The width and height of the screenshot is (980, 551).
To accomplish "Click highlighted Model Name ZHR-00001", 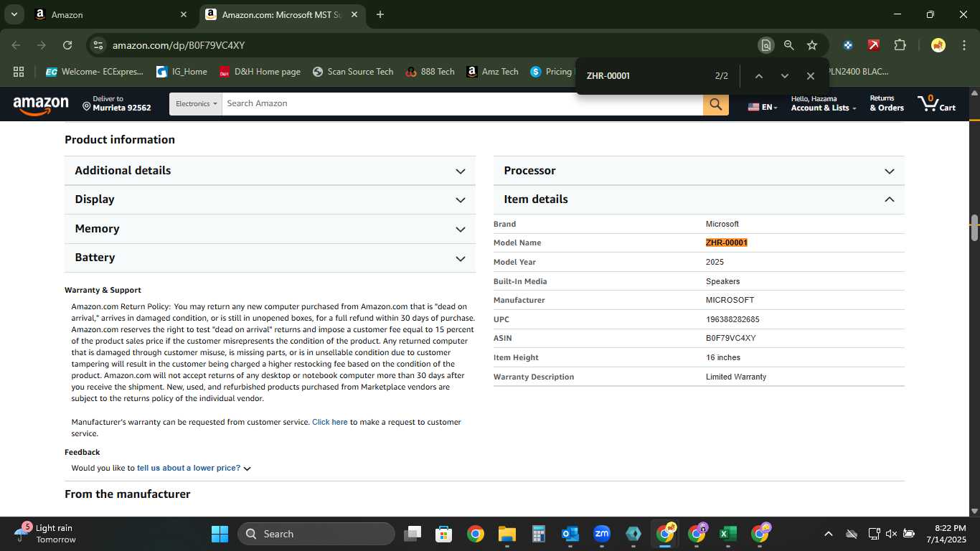I will (727, 242).
